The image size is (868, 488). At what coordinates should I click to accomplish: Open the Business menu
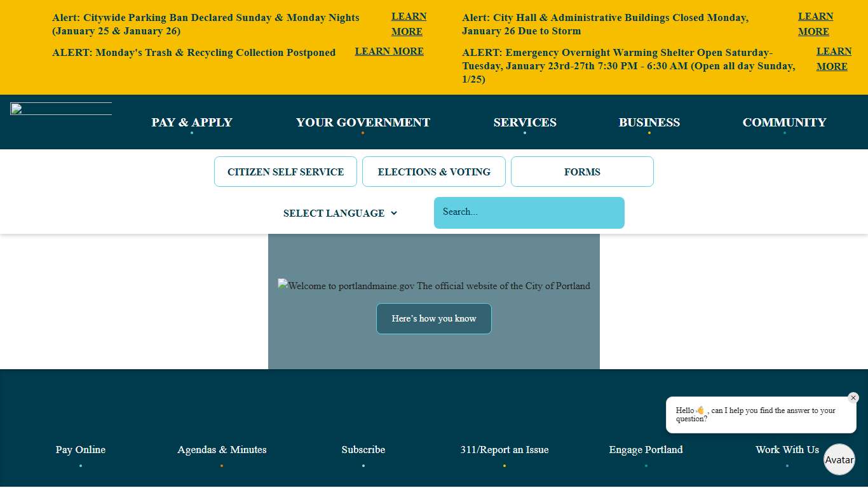click(649, 123)
